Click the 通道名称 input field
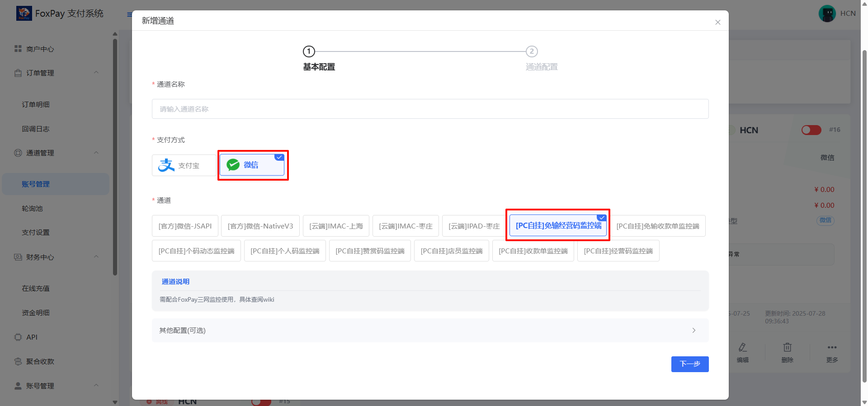Screen dimensions: 868x406 coord(430,109)
